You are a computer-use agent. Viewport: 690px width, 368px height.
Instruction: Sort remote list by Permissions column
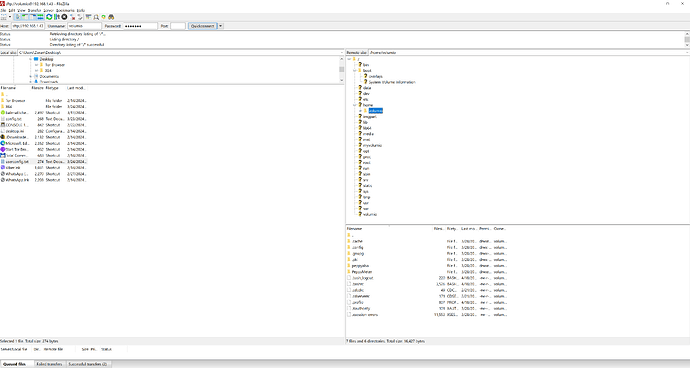click(484, 229)
